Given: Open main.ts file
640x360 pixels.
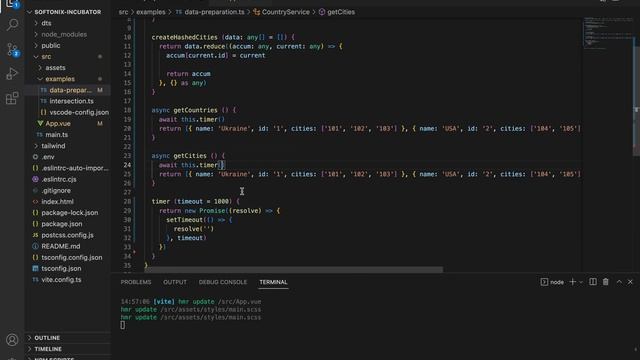Looking at the screenshot, I should tap(57, 134).
